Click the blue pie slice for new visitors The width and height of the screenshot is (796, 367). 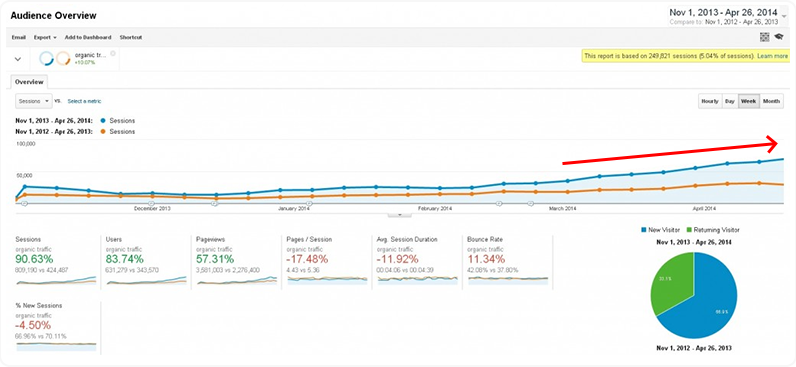(x=707, y=305)
